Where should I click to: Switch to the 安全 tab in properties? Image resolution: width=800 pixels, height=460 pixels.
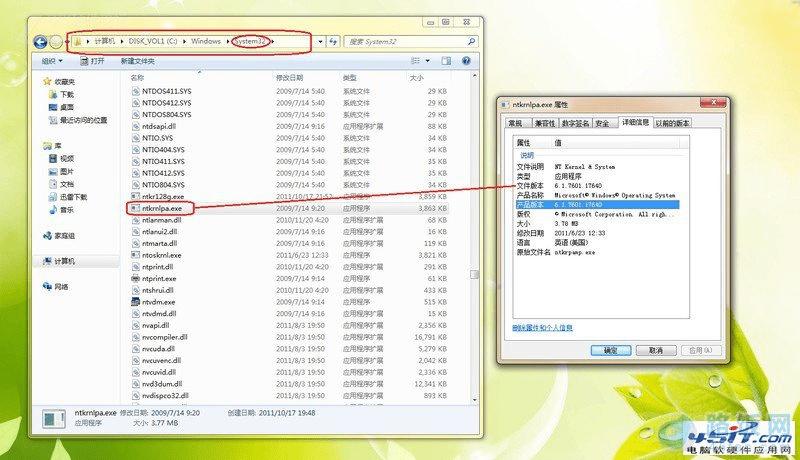603,123
